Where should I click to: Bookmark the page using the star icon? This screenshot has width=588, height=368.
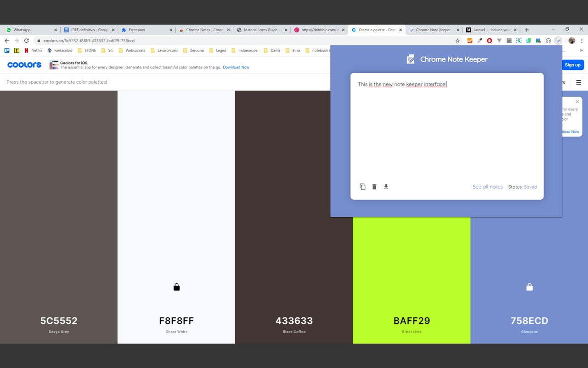pyautogui.click(x=457, y=40)
